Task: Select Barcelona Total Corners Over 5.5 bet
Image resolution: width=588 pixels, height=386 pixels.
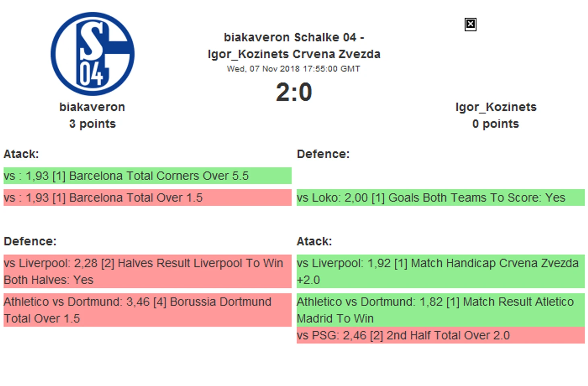Action: pos(147,176)
